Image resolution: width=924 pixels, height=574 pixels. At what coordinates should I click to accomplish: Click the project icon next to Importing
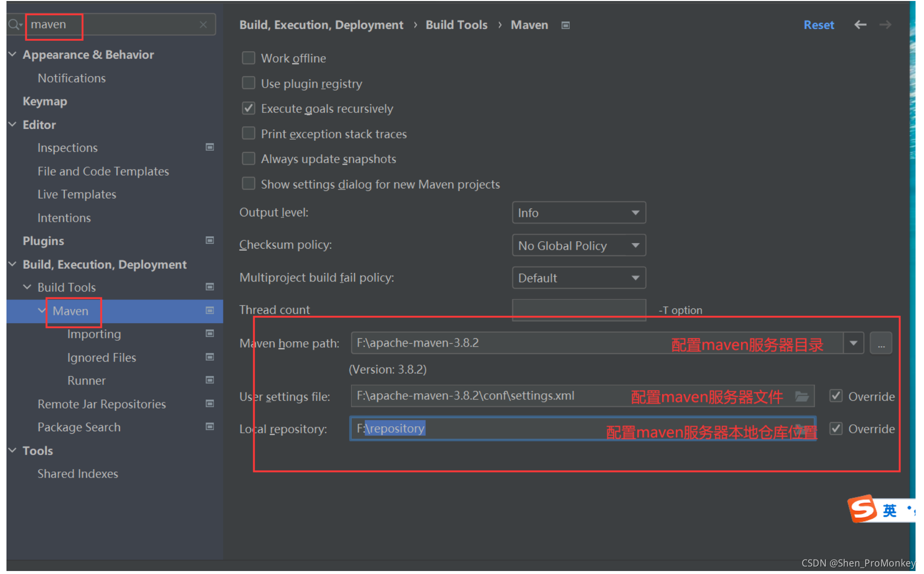[210, 334]
